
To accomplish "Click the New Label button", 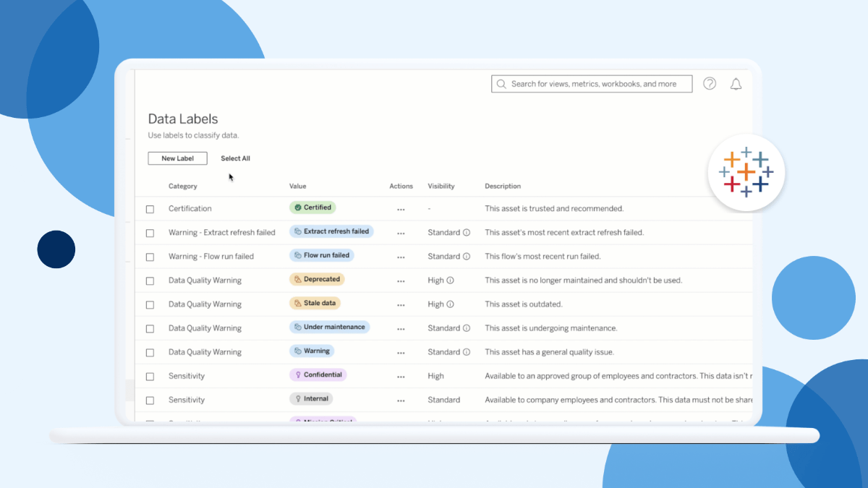I will pyautogui.click(x=177, y=158).
